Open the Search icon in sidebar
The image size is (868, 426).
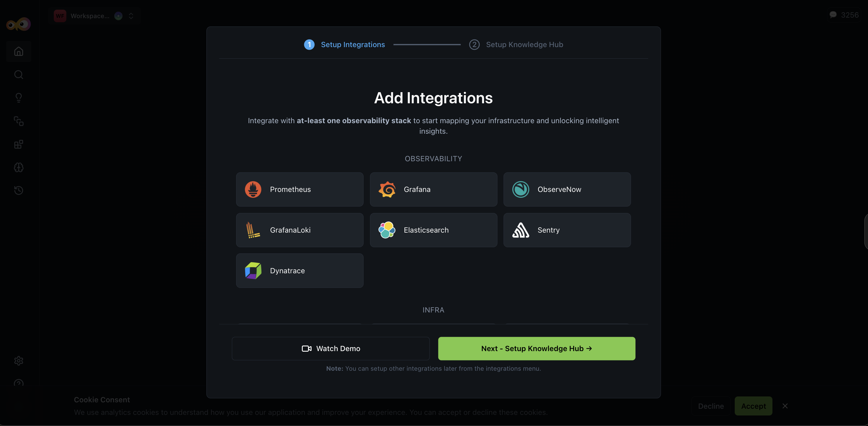(18, 75)
